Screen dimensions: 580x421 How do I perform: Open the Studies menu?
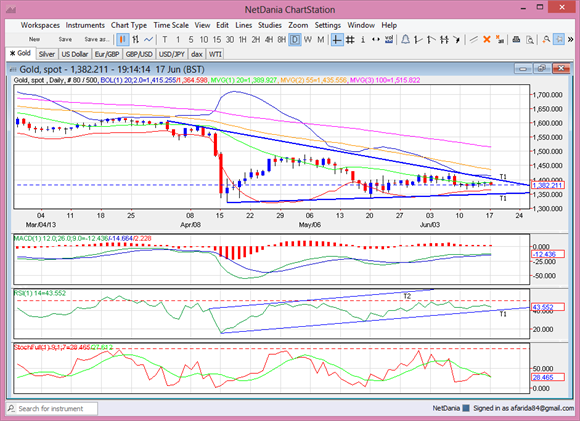coord(270,25)
